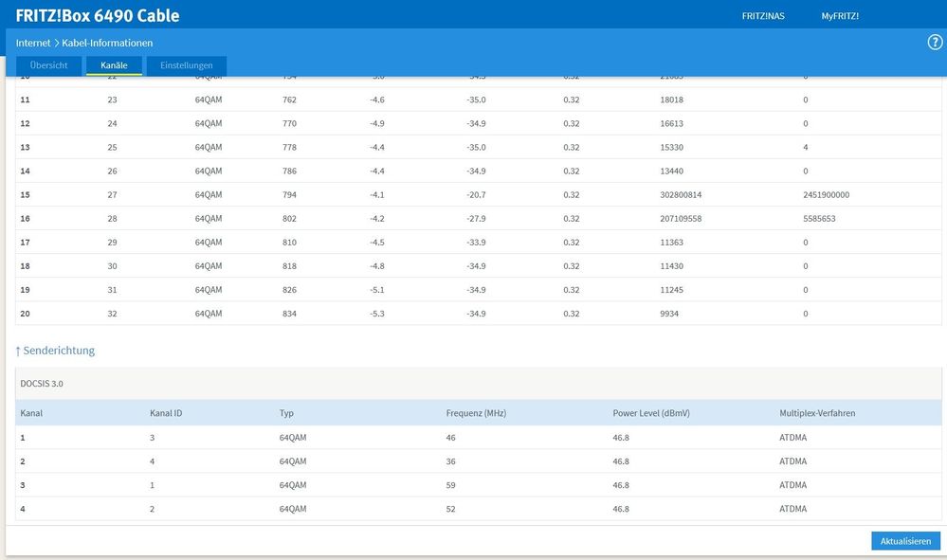Click the corrected errors value 302800814

point(681,195)
